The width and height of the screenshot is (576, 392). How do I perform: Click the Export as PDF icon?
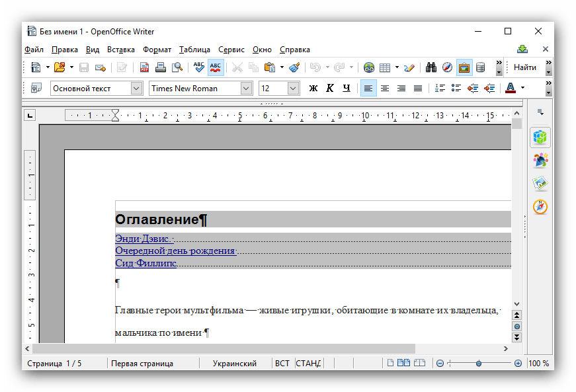144,67
